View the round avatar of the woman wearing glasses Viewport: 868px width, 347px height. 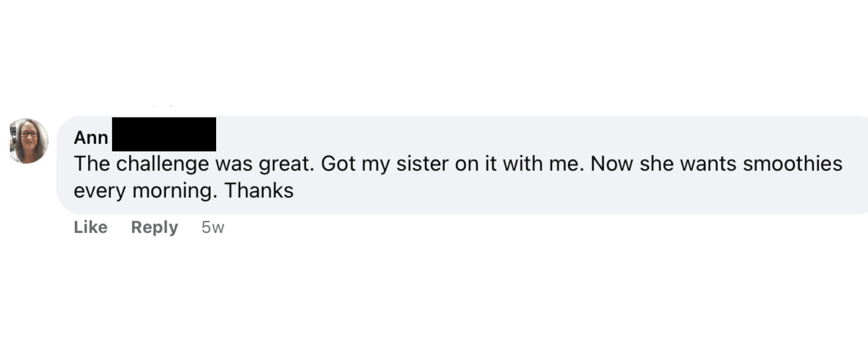[29, 141]
